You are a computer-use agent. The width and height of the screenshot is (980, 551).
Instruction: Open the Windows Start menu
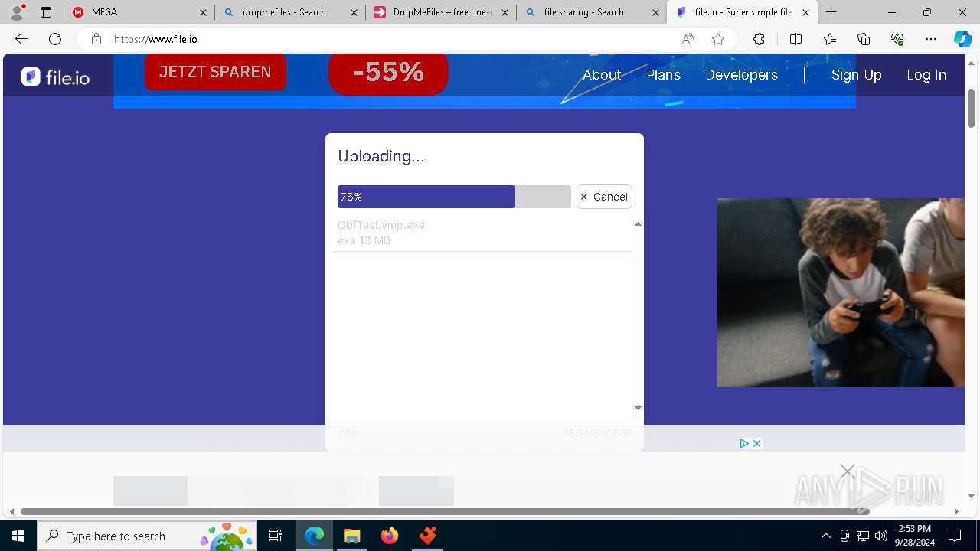coord(18,536)
